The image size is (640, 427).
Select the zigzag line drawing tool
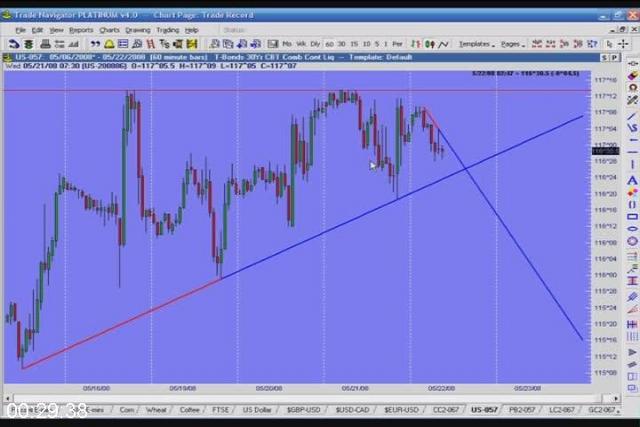(x=632, y=128)
